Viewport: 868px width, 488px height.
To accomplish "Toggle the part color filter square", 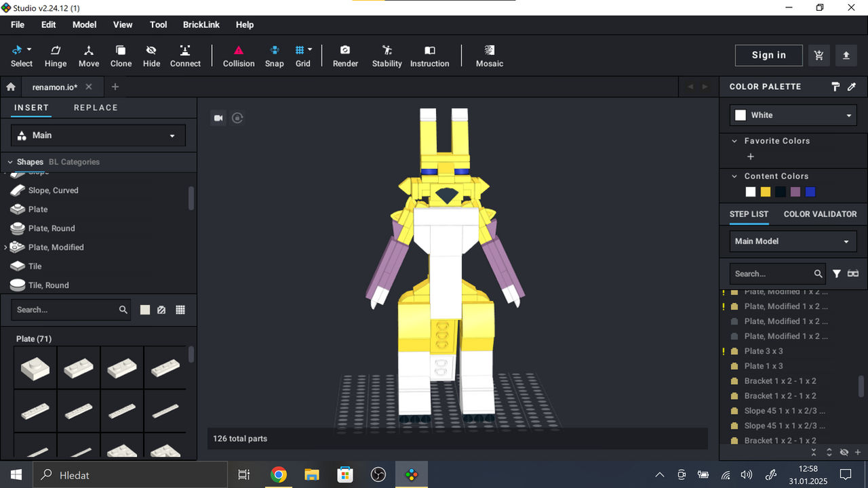I will click(x=145, y=310).
